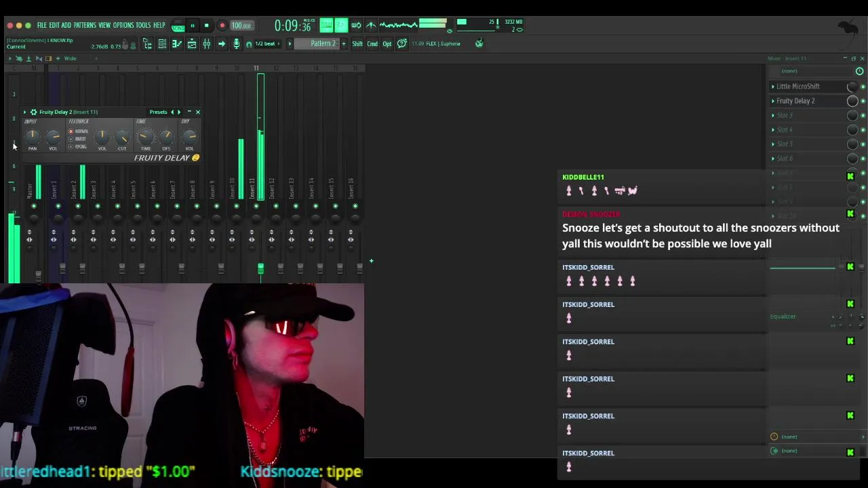
Task: Click the input PAN knob
Action: pyautogui.click(x=33, y=138)
